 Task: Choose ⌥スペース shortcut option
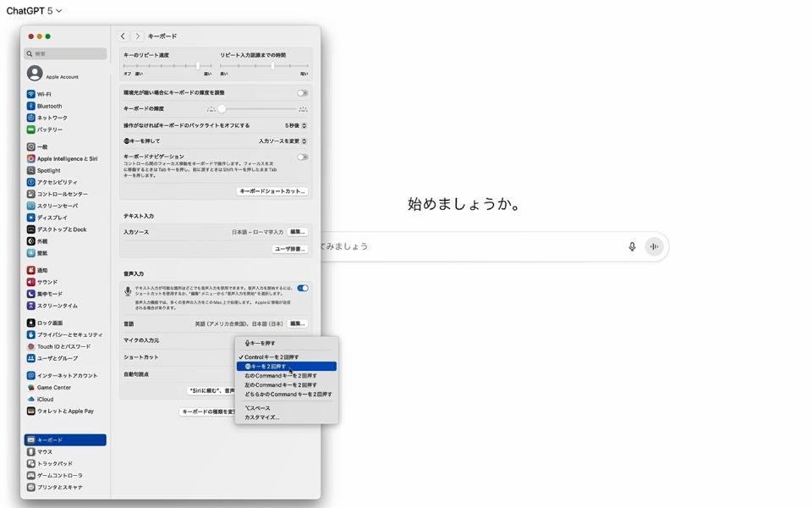[x=287, y=408]
